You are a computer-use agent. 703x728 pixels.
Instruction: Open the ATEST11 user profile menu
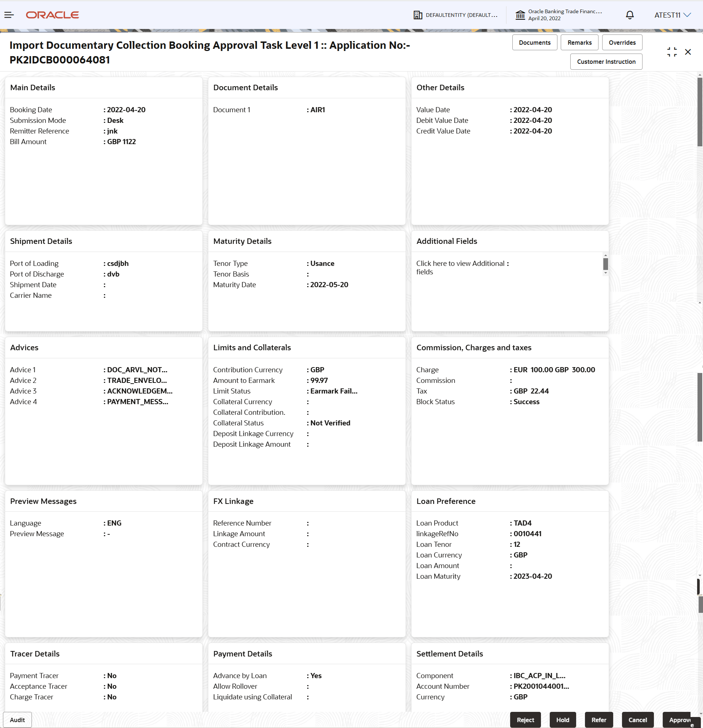coord(667,15)
